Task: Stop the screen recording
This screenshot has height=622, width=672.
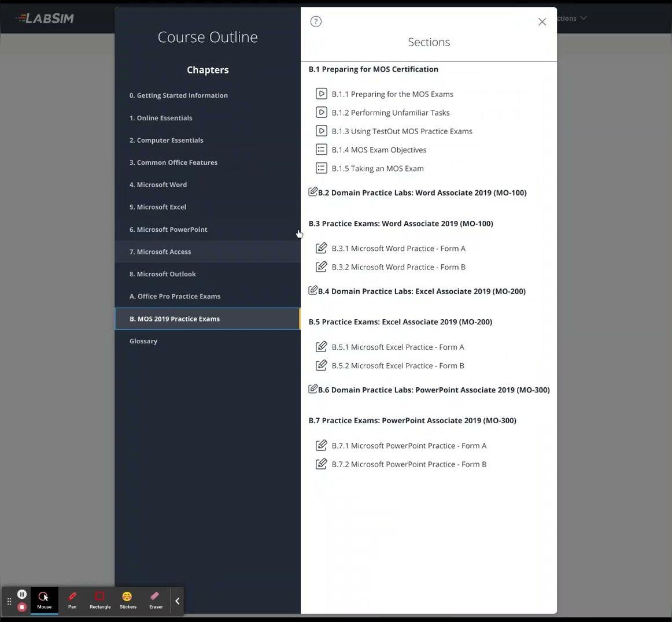Action: pos(22,607)
